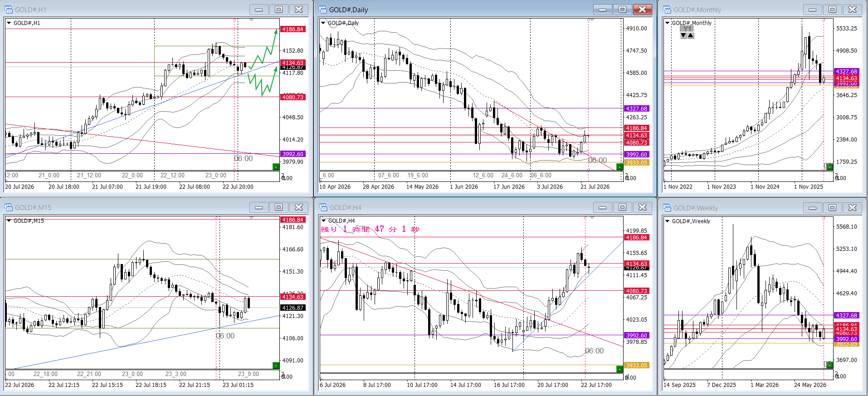Image resolution: width=868 pixels, height=396 pixels.
Task: Maximize the GOLD#,Weekly chart window
Action: pos(833,208)
